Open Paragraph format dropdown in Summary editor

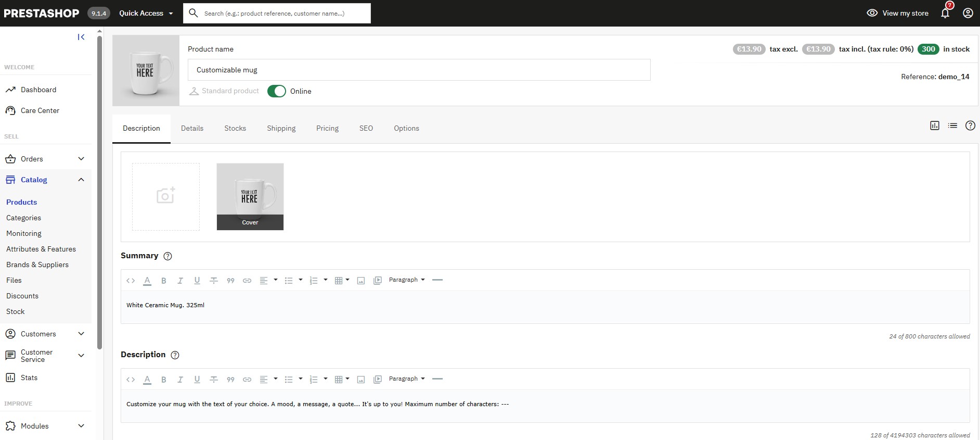[x=407, y=280]
